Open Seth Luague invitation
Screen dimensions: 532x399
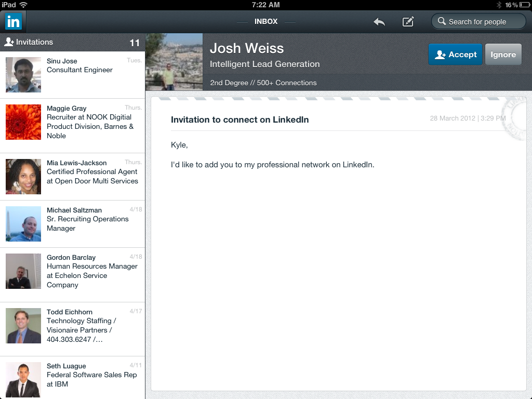[x=73, y=378]
